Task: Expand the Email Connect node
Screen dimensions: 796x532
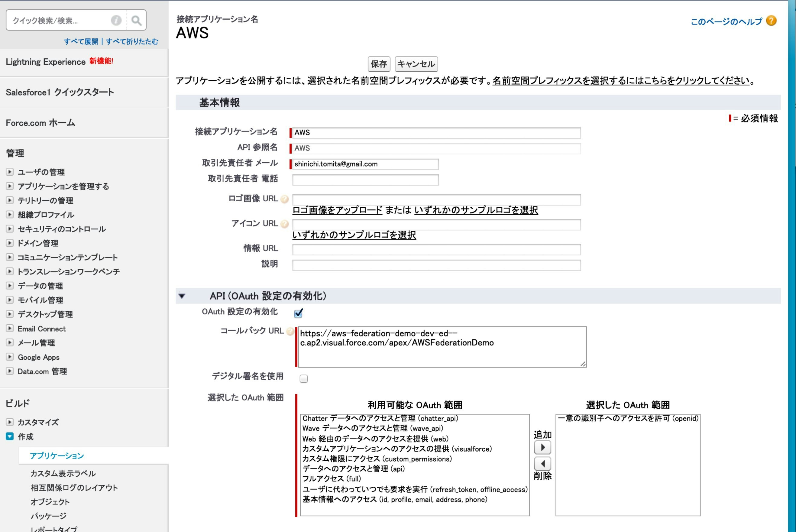Action: 9,329
